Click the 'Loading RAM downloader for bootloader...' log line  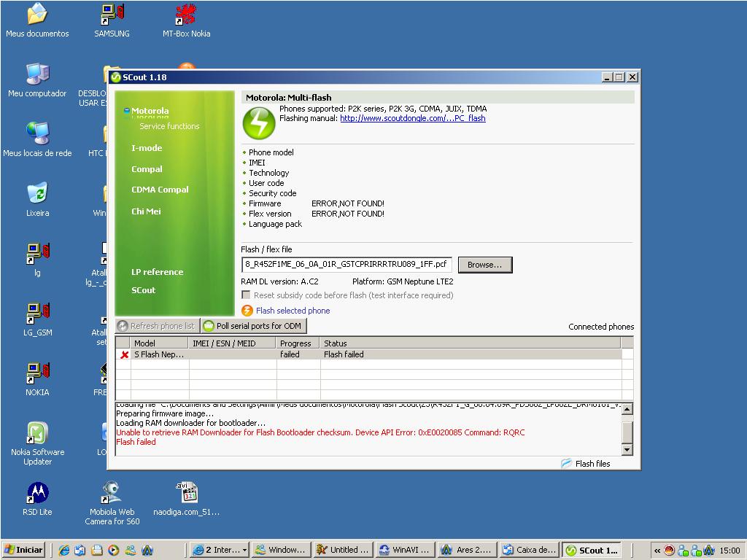[190, 423]
